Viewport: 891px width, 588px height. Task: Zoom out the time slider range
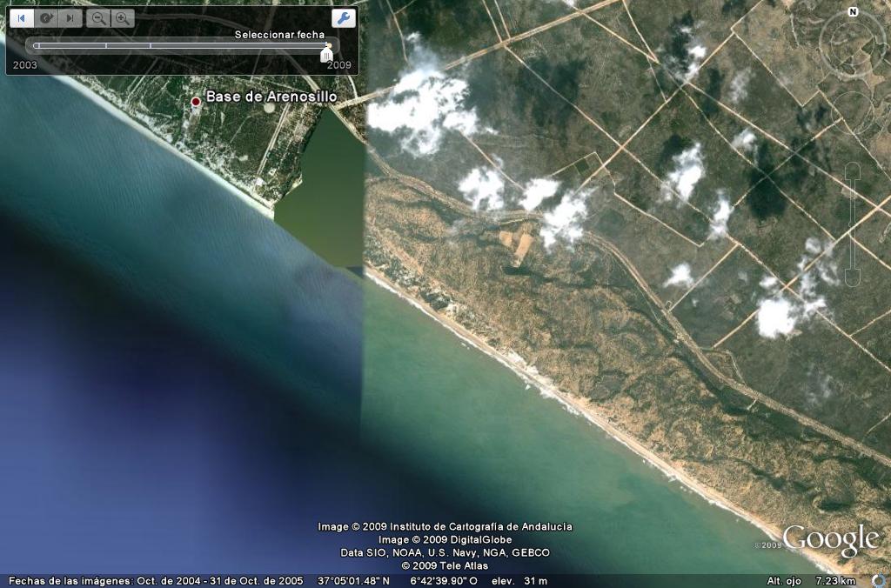99,17
